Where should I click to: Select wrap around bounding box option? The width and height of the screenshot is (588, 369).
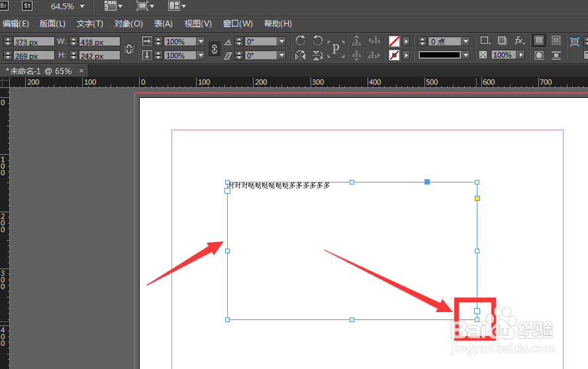556,40
